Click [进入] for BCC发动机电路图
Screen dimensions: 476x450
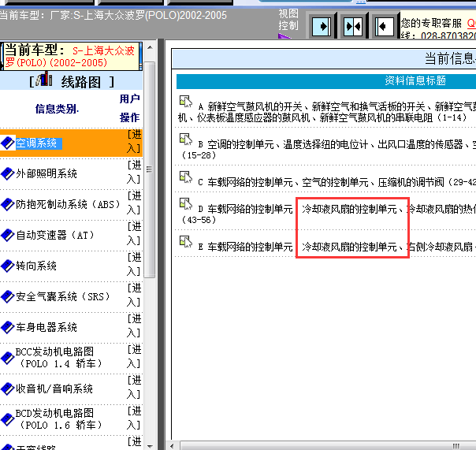pyautogui.click(x=134, y=357)
